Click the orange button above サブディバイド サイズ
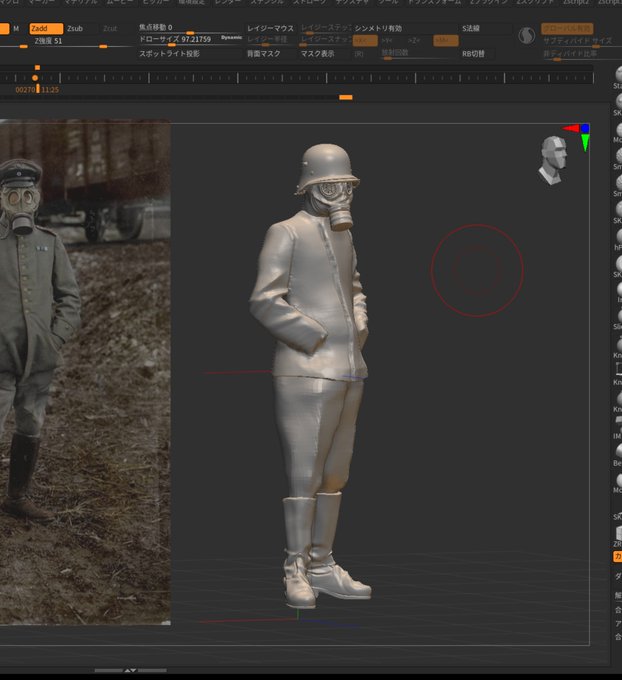The width and height of the screenshot is (622, 680). [567, 29]
